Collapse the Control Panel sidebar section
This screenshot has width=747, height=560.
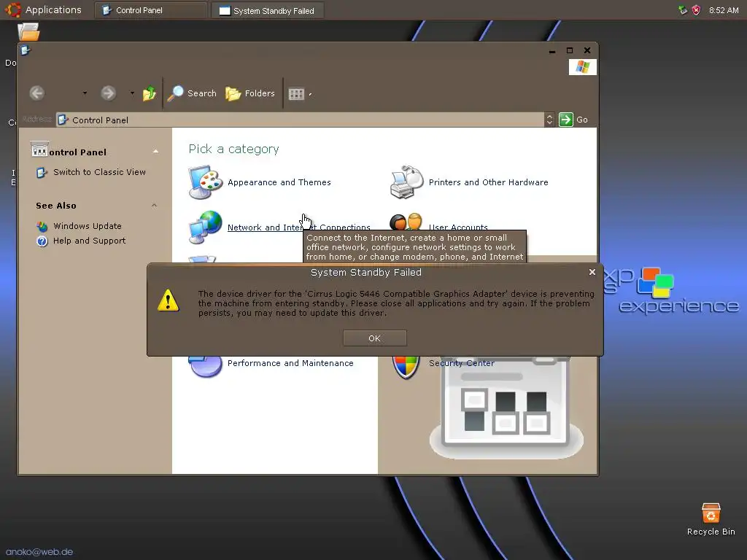click(155, 152)
